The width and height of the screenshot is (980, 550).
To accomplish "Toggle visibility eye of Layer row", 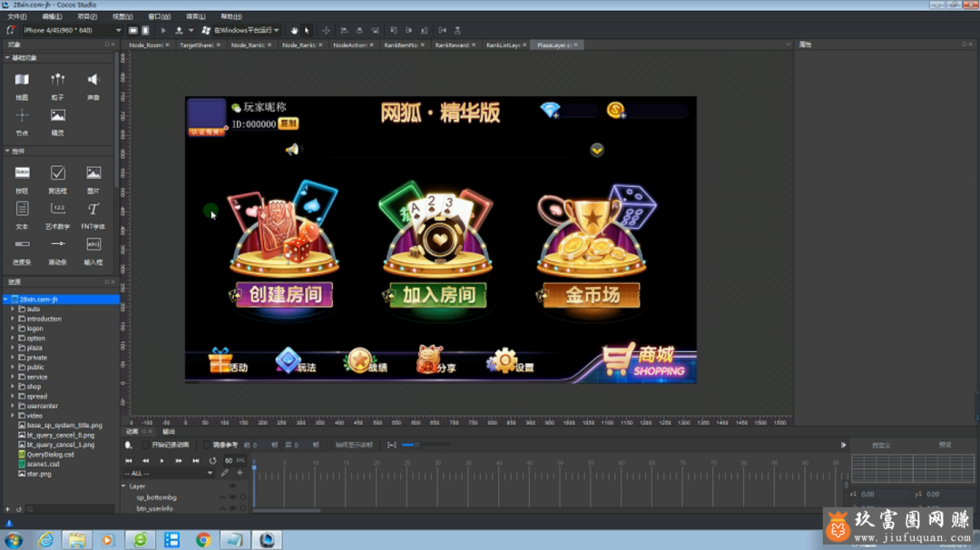I will (232, 486).
